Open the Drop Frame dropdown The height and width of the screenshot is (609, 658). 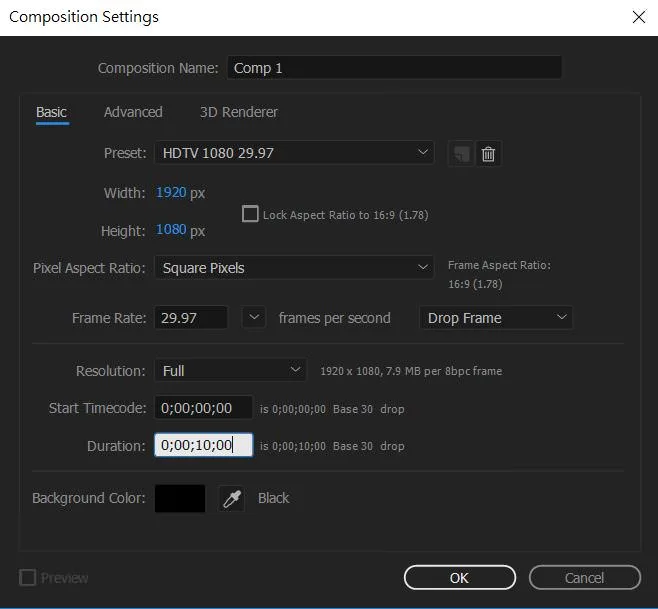[x=496, y=318]
